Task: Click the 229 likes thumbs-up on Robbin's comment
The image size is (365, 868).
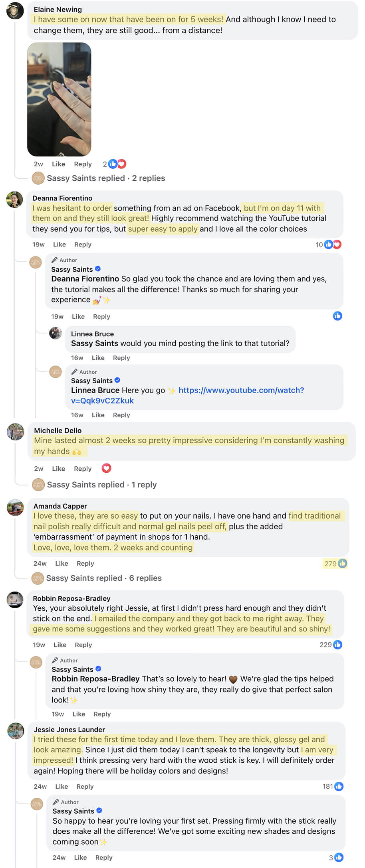Action: click(337, 645)
